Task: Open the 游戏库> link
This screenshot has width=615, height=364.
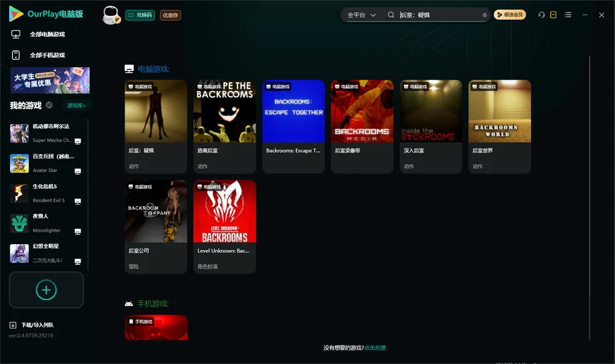Action: coord(76,106)
